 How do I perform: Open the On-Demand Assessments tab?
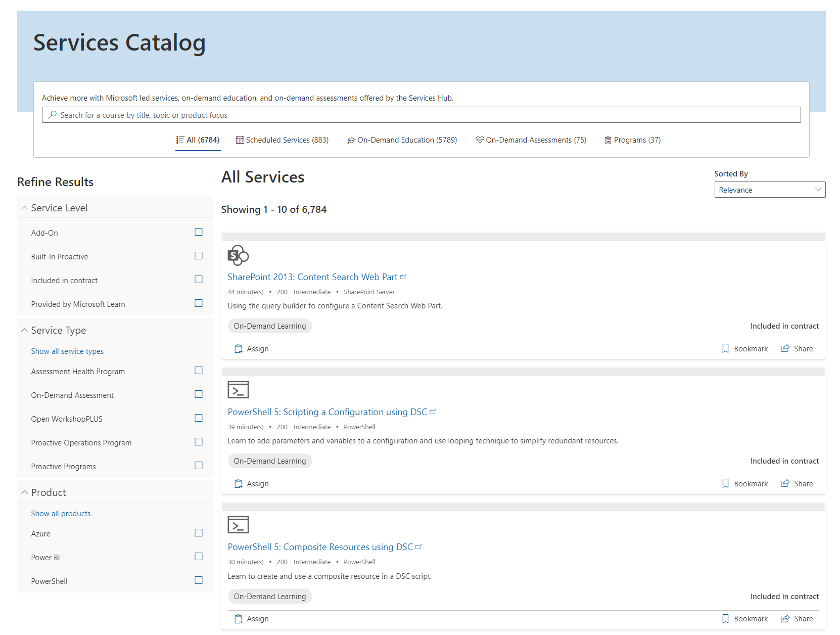point(531,140)
